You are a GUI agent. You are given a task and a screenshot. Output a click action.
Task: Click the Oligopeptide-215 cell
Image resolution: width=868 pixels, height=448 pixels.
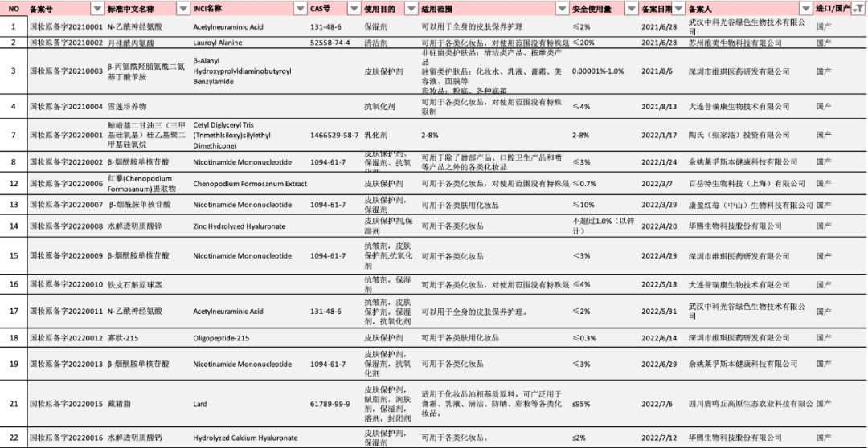pos(221,338)
